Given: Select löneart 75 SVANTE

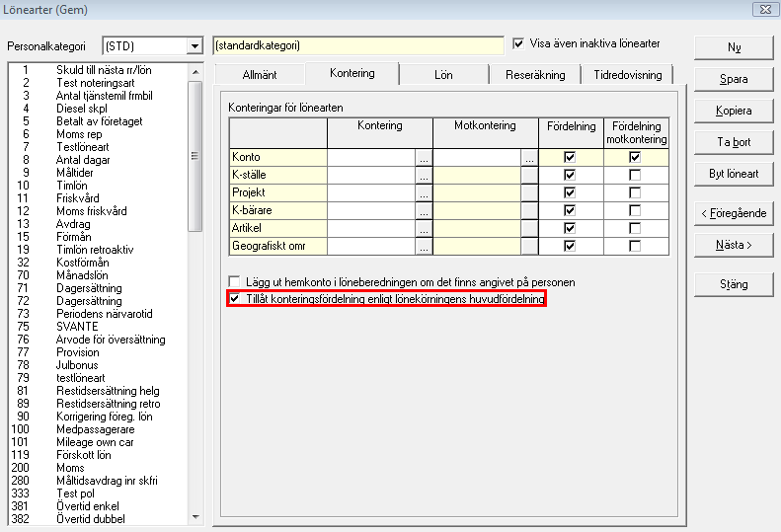Looking at the screenshot, I should [x=99, y=327].
